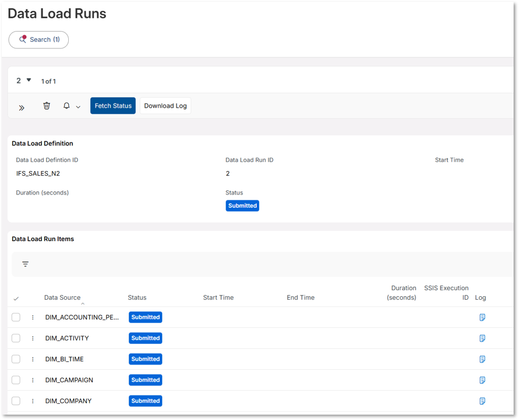Click the notification bell icon

66,106
